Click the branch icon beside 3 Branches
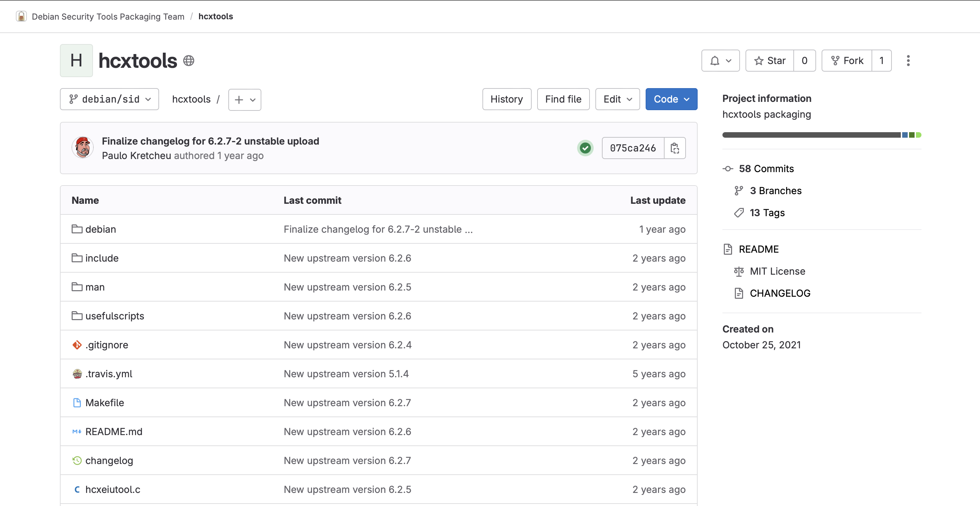Image resolution: width=980 pixels, height=506 pixels. [739, 190]
